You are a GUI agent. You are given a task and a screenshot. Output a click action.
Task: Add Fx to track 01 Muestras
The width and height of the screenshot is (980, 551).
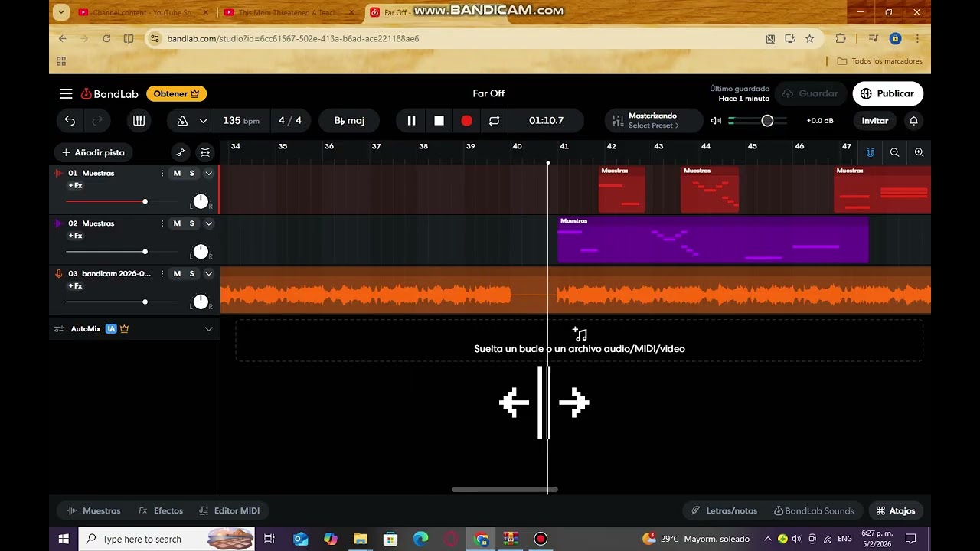point(75,186)
